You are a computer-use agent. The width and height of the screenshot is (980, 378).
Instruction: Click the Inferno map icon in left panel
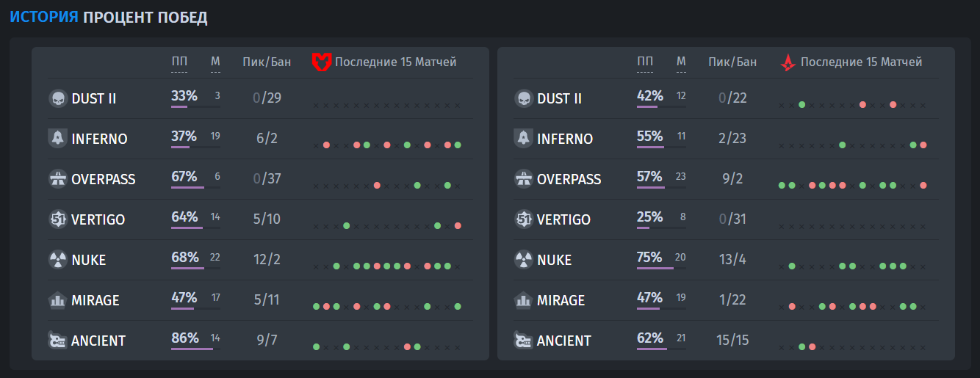[58, 139]
